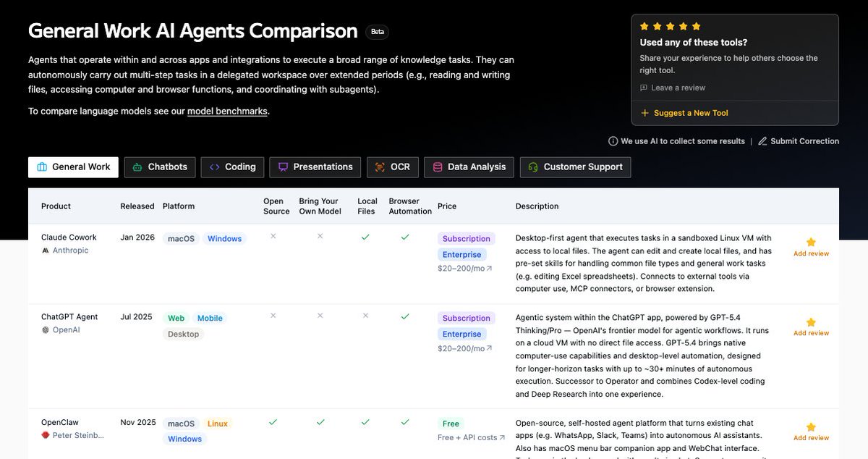Click Claude Cowork Browser Automation checkmark

pos(405,237)
